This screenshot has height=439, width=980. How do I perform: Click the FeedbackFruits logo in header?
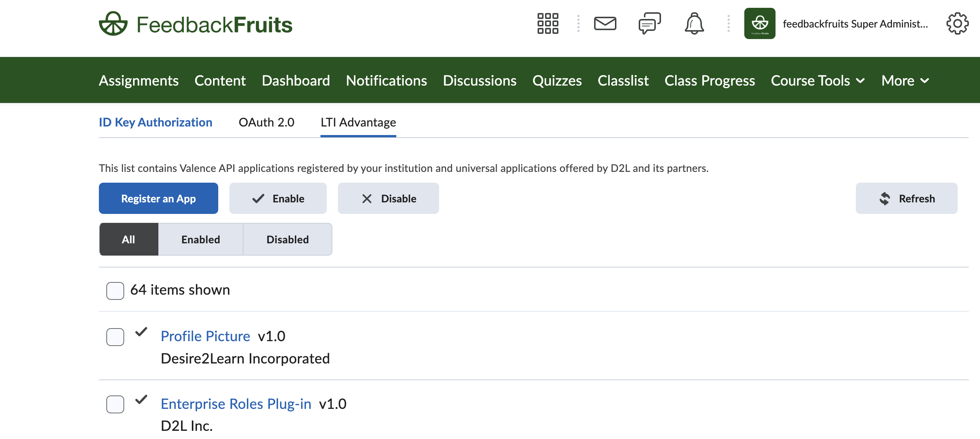pos(196,24)
